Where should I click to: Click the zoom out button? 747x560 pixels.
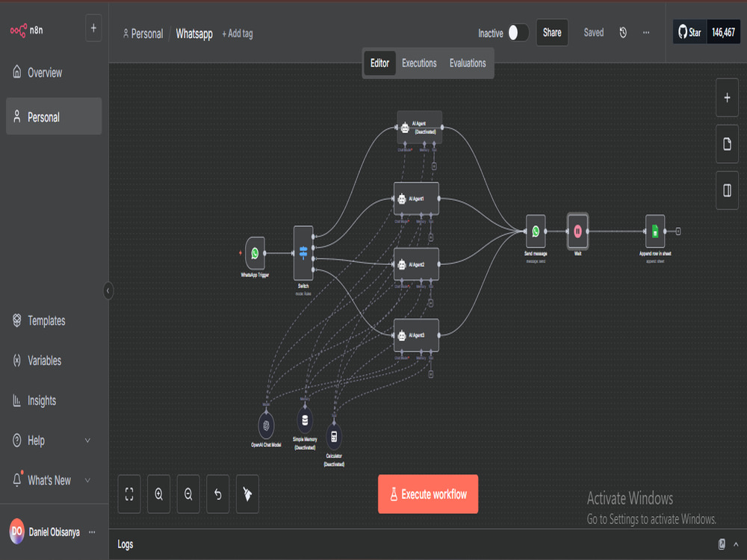tap(188, 494)
